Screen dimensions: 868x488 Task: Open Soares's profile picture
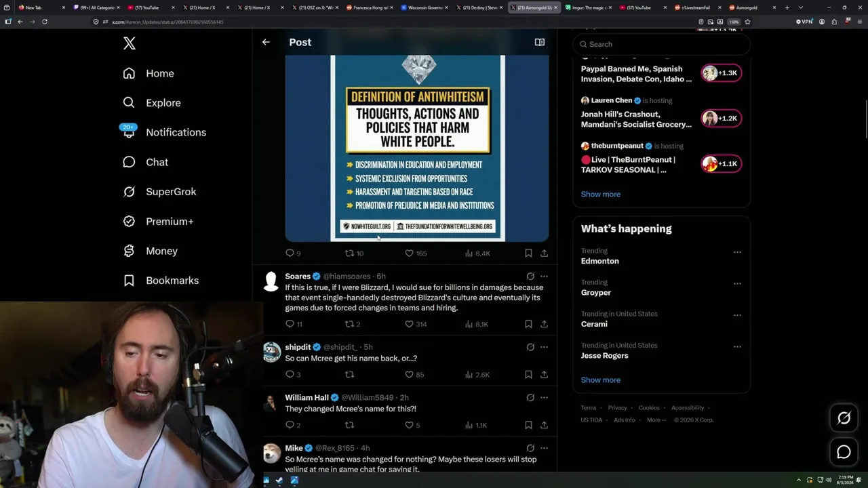[x=271, y=281]
